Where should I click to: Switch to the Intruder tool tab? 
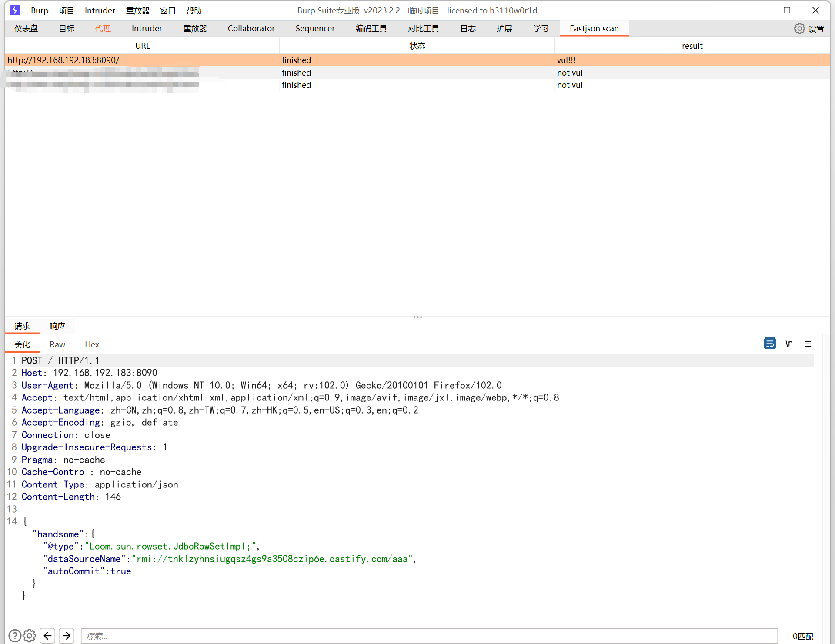pyautogui.click(x=147, y=29)
